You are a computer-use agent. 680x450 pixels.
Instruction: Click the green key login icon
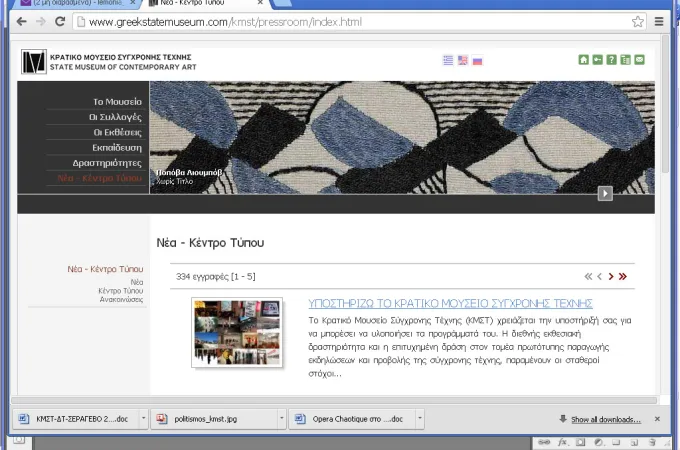point(598,60)
